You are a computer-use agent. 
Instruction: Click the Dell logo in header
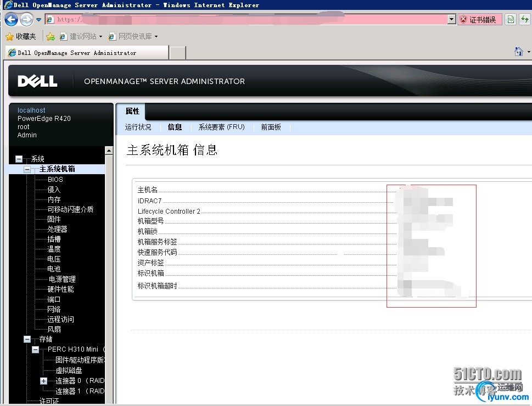coord(37,81)
